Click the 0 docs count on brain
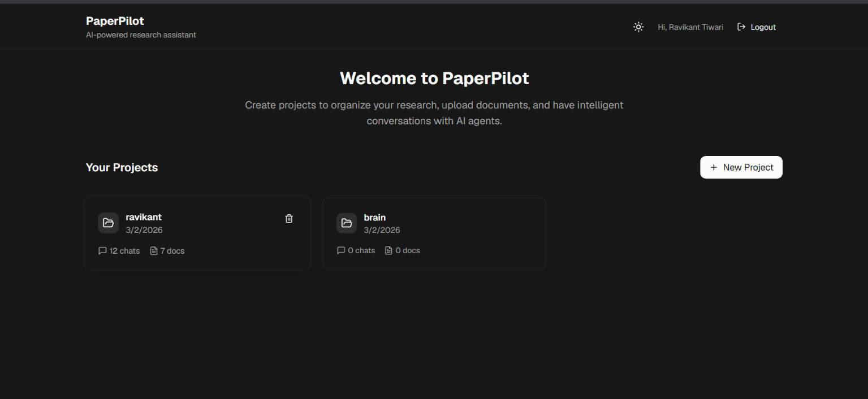The image size is (868, 399). click(x=408, y=250)
